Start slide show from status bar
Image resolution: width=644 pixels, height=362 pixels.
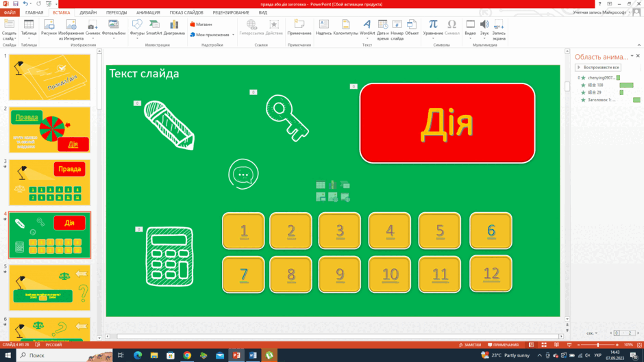click(569, 345)
